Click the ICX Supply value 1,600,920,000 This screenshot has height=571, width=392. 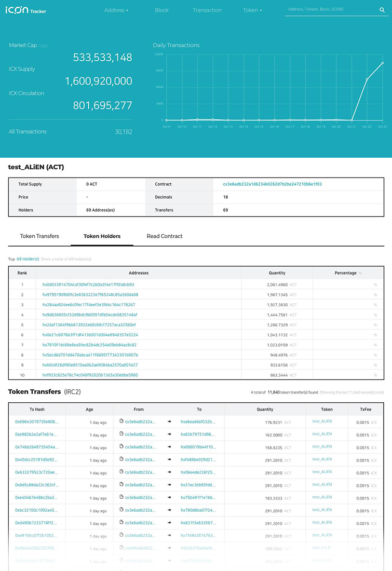tap(98, 81)
